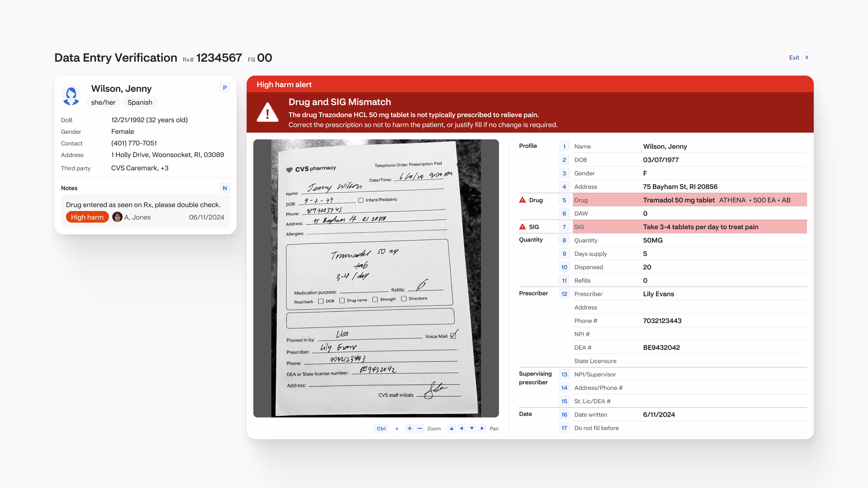Click the zoom out minus button
The image size is (868, 488).
coord(420,428)
